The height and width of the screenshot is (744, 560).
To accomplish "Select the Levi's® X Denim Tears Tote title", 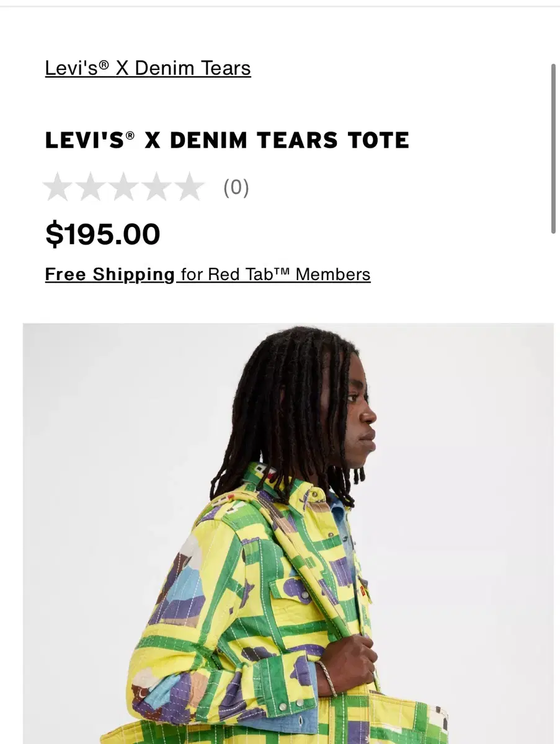I will [x=227, y=140].
